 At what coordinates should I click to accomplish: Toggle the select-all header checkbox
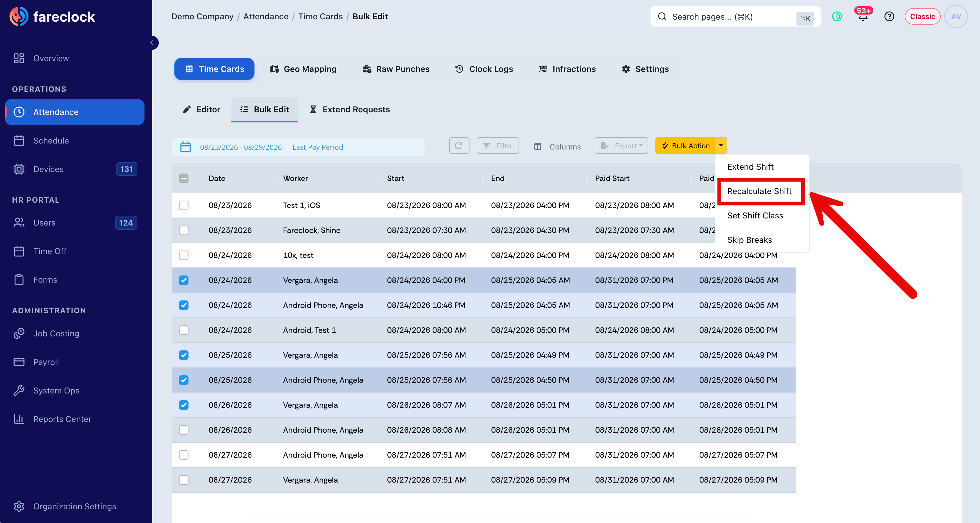coord(184,178)
